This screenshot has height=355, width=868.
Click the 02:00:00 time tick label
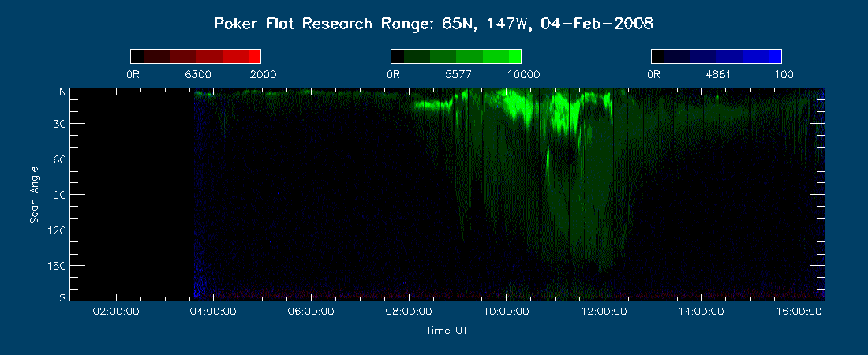click(117, 312)
